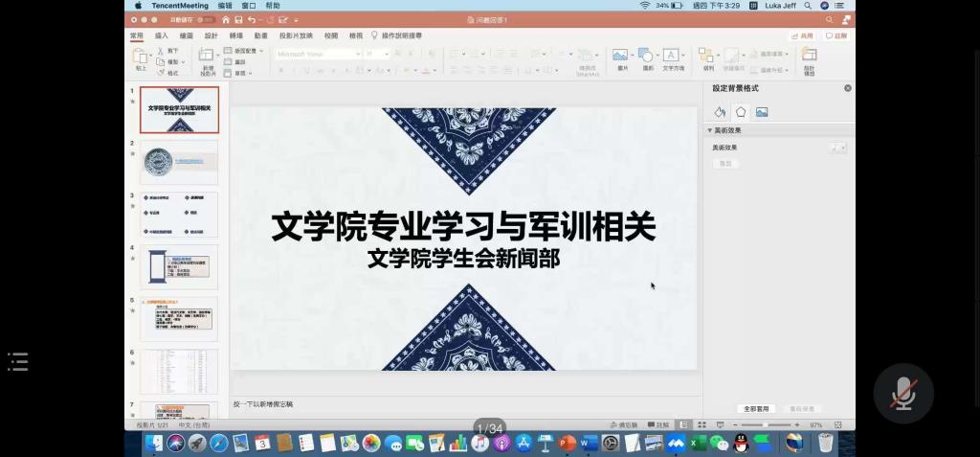Click the Home icon in title bar
This screenshot has height=457, width=980.
(226, 19)
